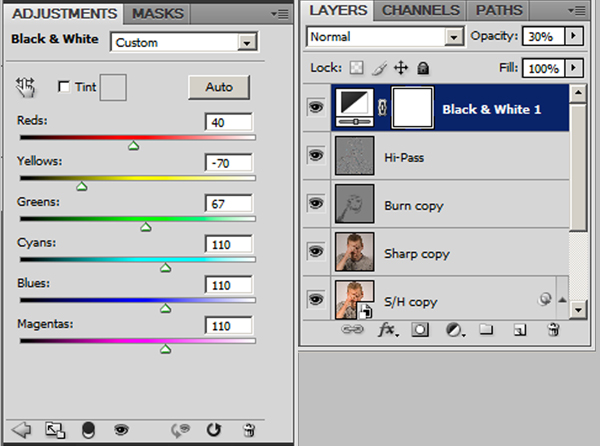Switch to the Masks tab
Viewport: 600px width, 446px height.
click(157, 14)
